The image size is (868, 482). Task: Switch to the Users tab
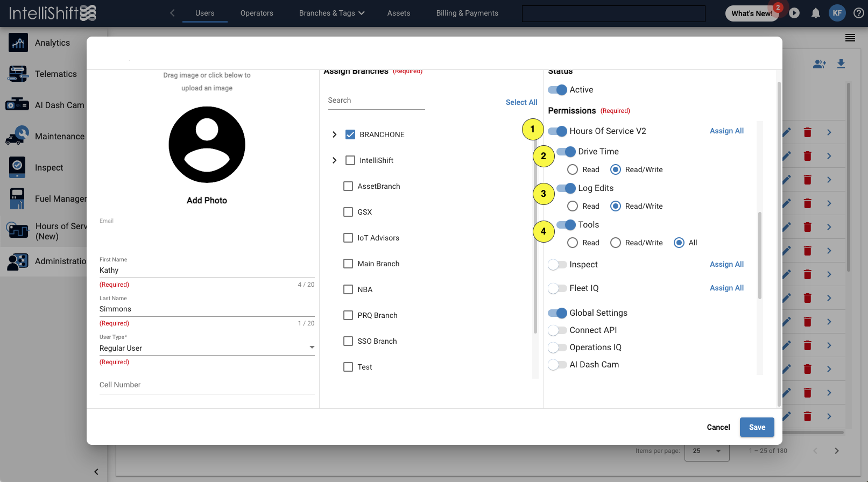coord(205,13)
